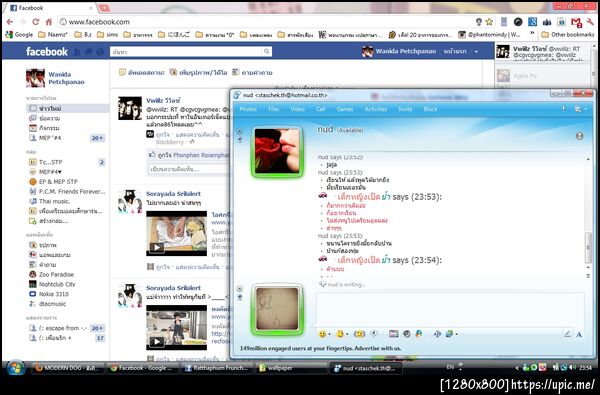Open the chat background scene picker icon

click(x=449, y=334)
